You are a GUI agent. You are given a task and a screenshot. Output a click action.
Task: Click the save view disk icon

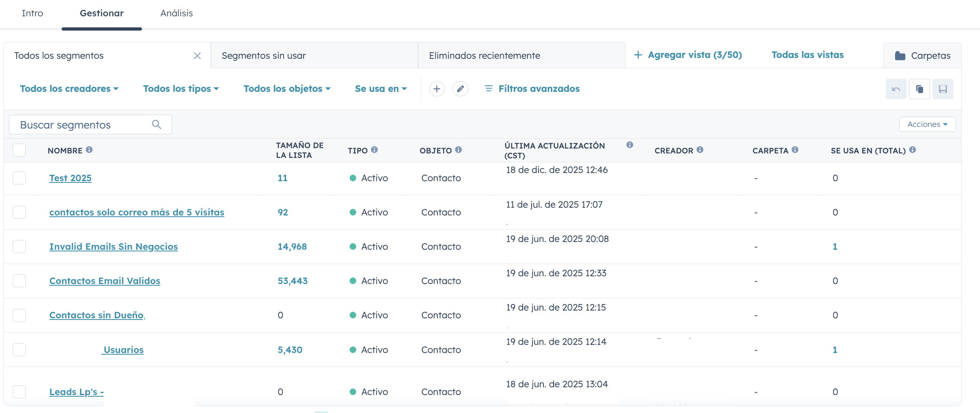(x=943, y=89)
